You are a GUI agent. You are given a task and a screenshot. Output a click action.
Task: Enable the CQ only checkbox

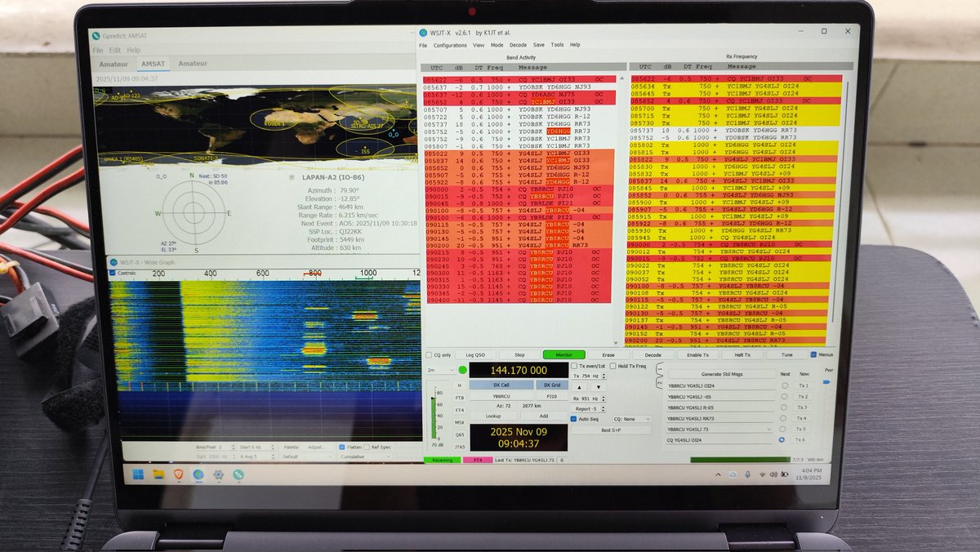click(428, 355)
